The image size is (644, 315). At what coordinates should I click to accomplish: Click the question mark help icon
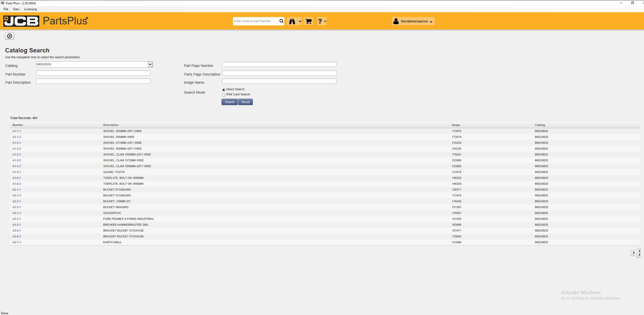320,21
